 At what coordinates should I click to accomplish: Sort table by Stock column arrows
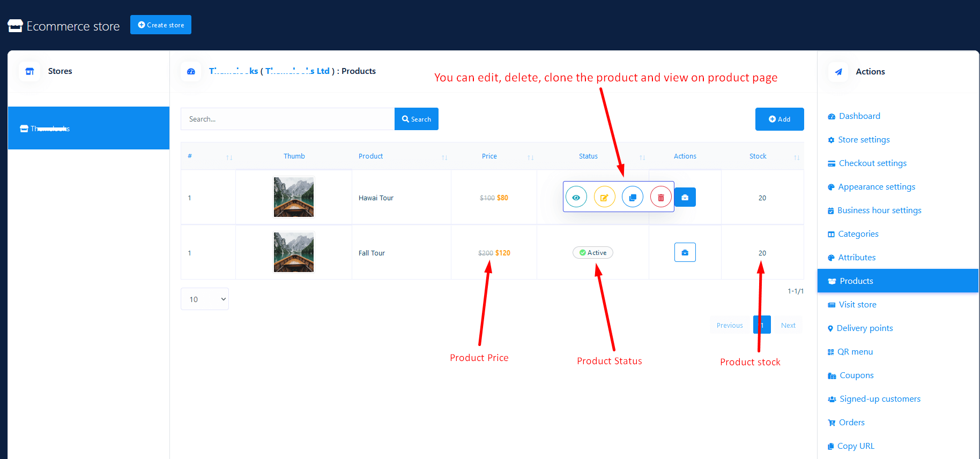797,157
